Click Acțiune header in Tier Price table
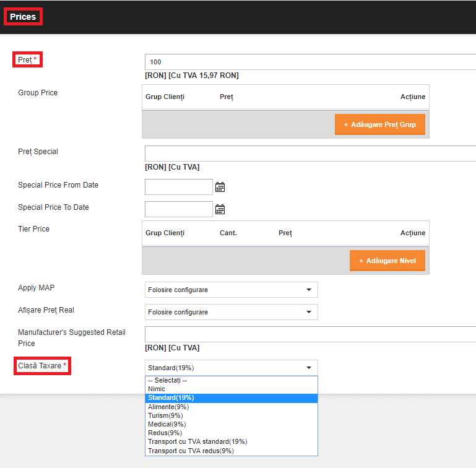This screenshot has height=468, width=476. [x=413, y=233]
